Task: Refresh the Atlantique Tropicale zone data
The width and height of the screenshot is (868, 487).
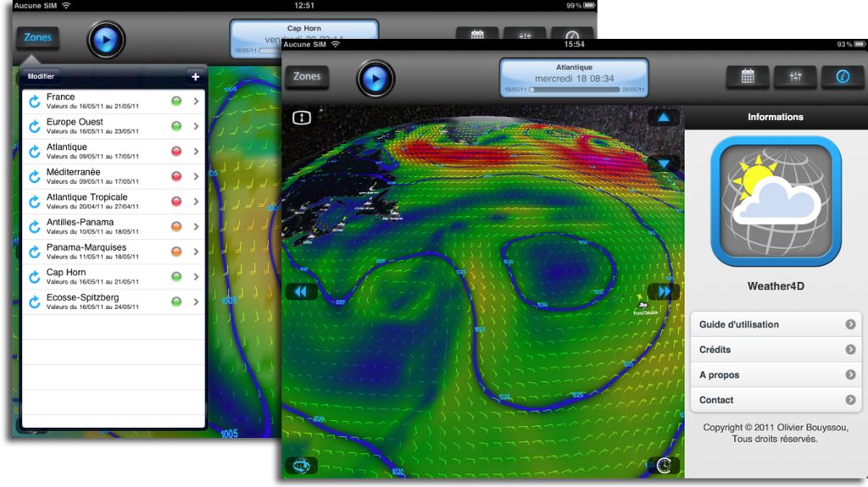Action: pos(34,202)
